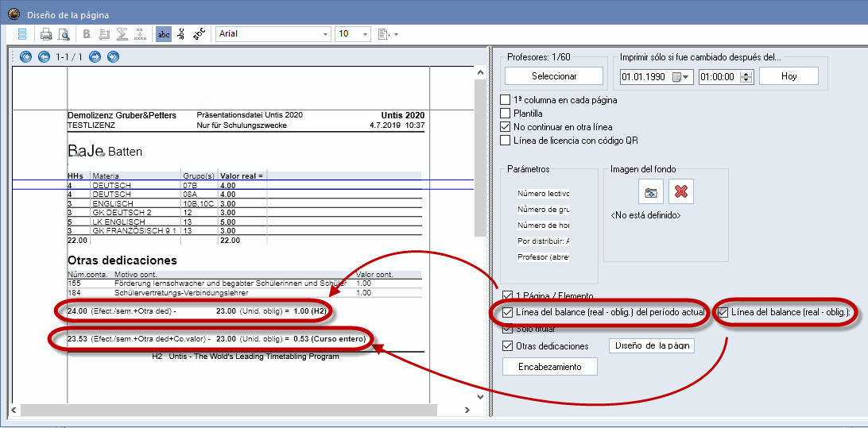Click the line layout icon in the toolbar

tap(23, 34)
